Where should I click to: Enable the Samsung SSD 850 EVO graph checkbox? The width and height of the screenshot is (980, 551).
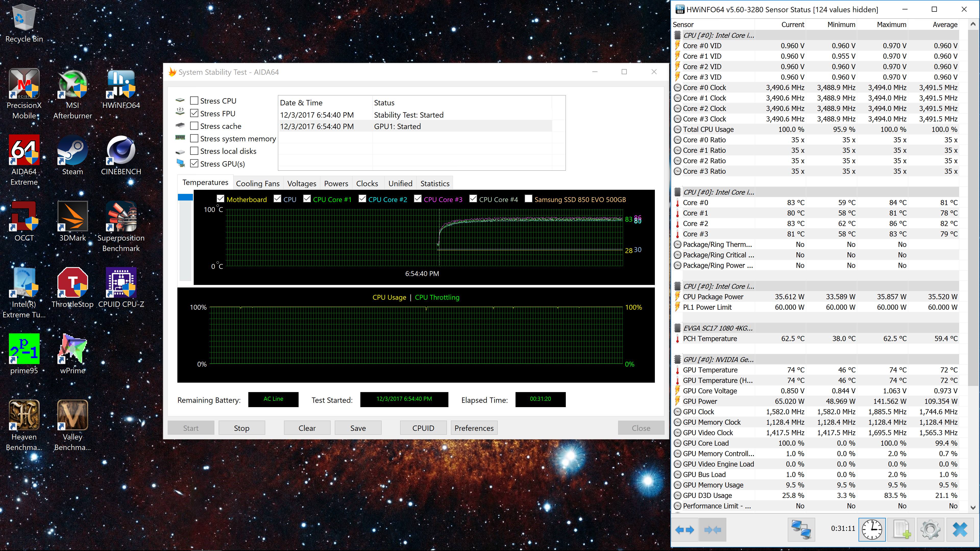click(529, 199)
